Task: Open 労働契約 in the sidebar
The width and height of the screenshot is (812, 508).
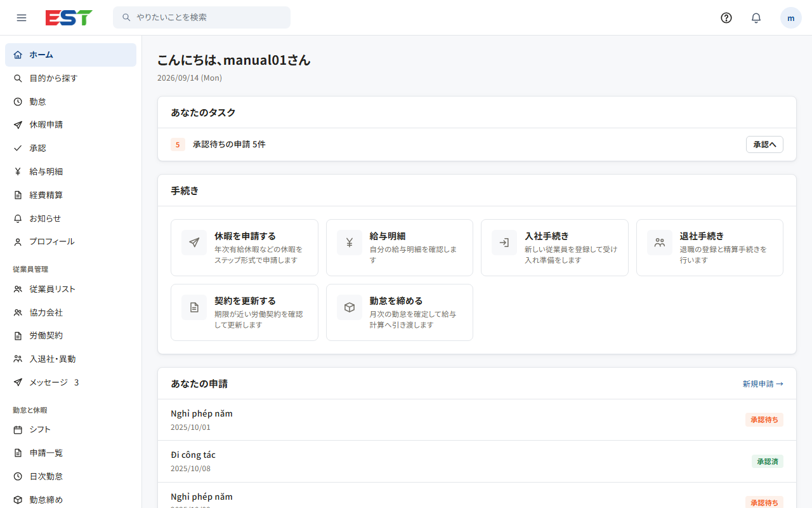Action: coord(70,335)
